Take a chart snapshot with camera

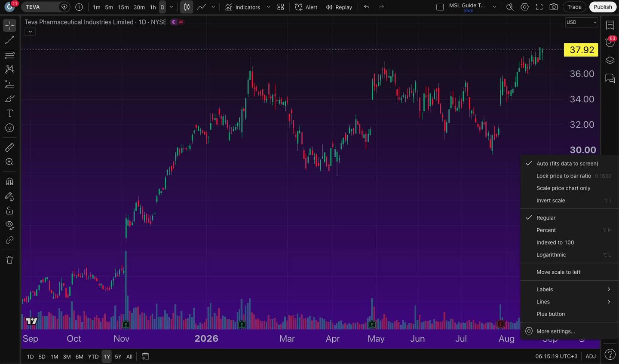pos(554,7)
